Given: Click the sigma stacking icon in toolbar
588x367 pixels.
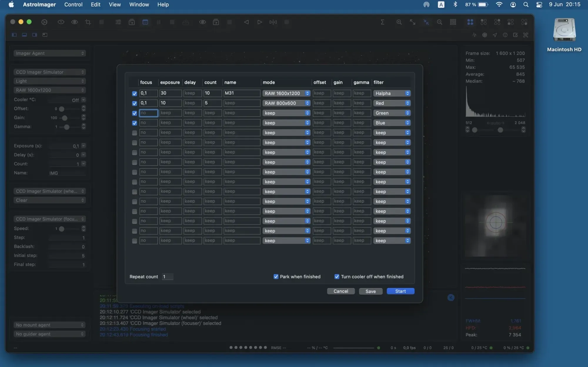Looking at the screenshot, I should (382, 22).
